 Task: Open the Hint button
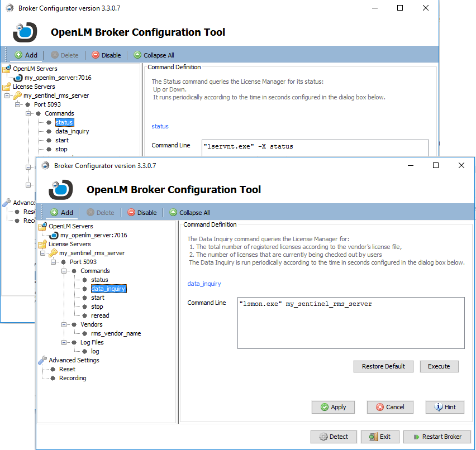(x=445, y=407)
